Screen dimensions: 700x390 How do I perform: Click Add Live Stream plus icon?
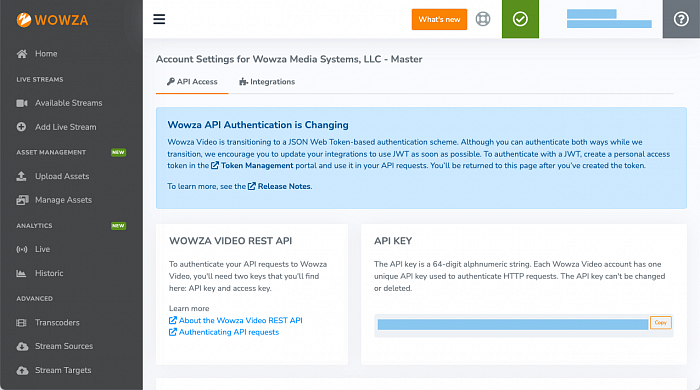click(x=21, y=127)
